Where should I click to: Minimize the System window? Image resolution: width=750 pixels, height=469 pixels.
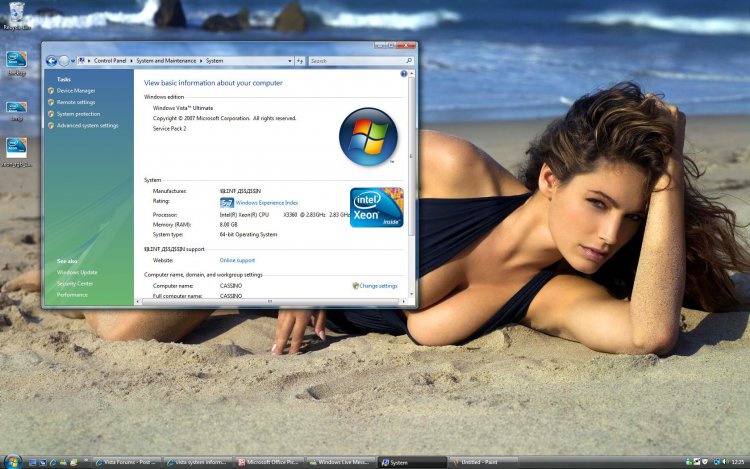[x=380, y=45]
